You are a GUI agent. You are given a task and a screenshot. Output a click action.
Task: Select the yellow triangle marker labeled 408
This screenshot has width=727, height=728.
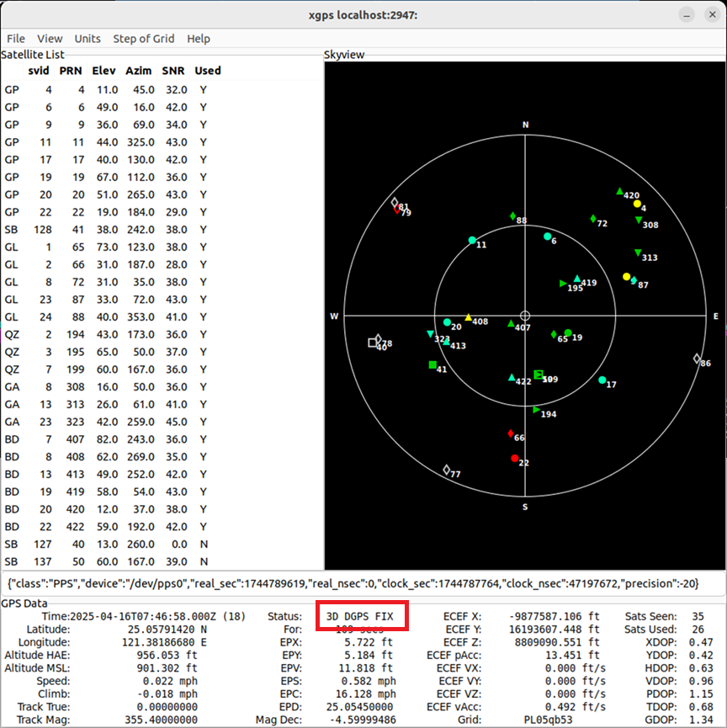(469, 317)
